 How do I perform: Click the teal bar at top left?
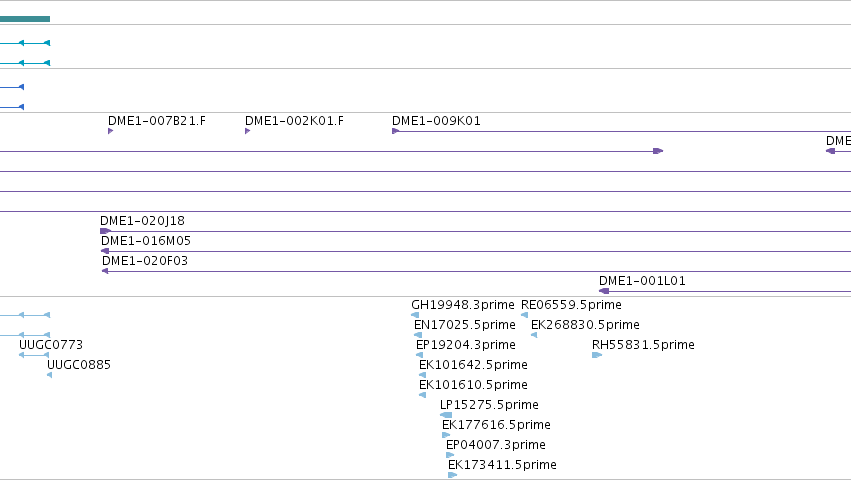[25, 19]
